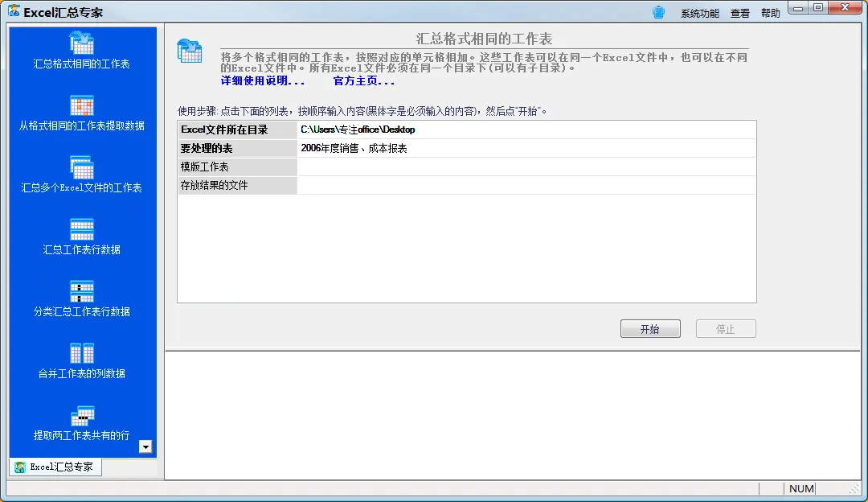
Task: Click the empty 存放结果的文件 value field
Action: click(526, 185)
